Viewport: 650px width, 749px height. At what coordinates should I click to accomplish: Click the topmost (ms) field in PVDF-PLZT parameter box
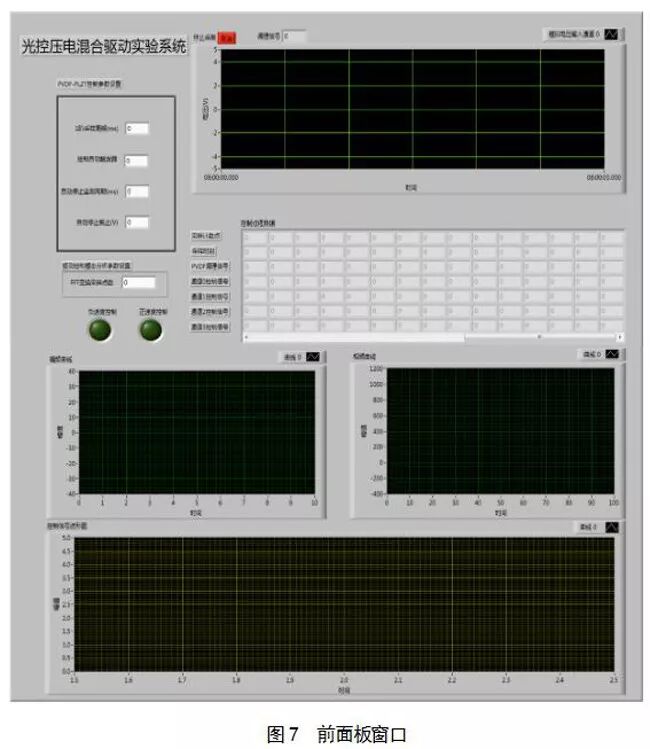138,128
